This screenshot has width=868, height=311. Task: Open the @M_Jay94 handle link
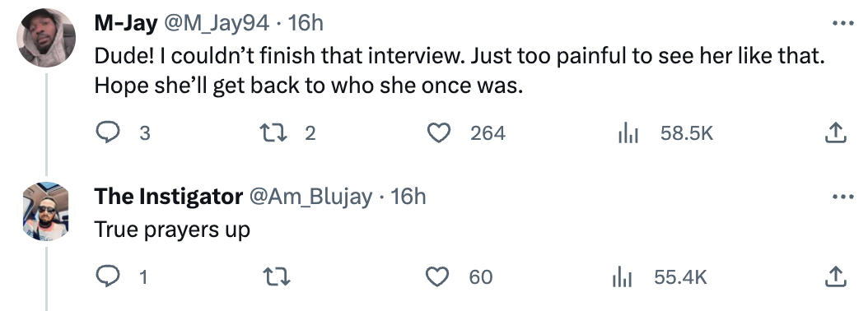[x=216, y=23]
